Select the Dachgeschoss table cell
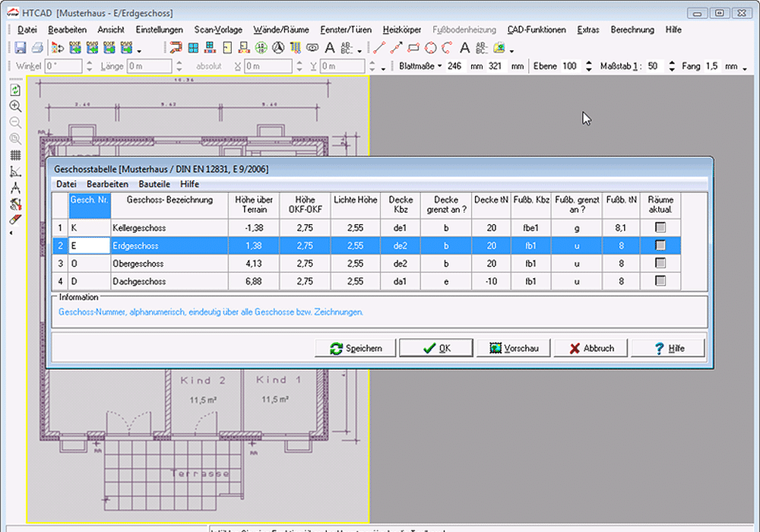Viewport: 760px width, 532px height. [169, 281]
